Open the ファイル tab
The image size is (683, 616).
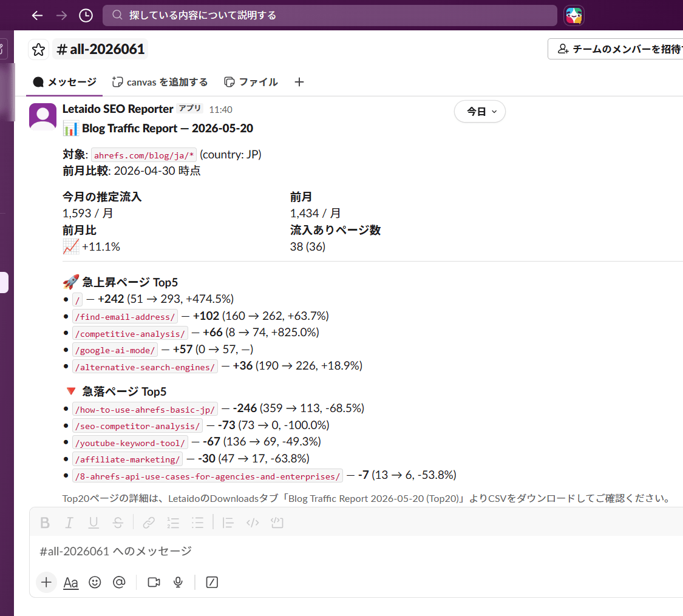pyautogui.click(x=251, y=82)
